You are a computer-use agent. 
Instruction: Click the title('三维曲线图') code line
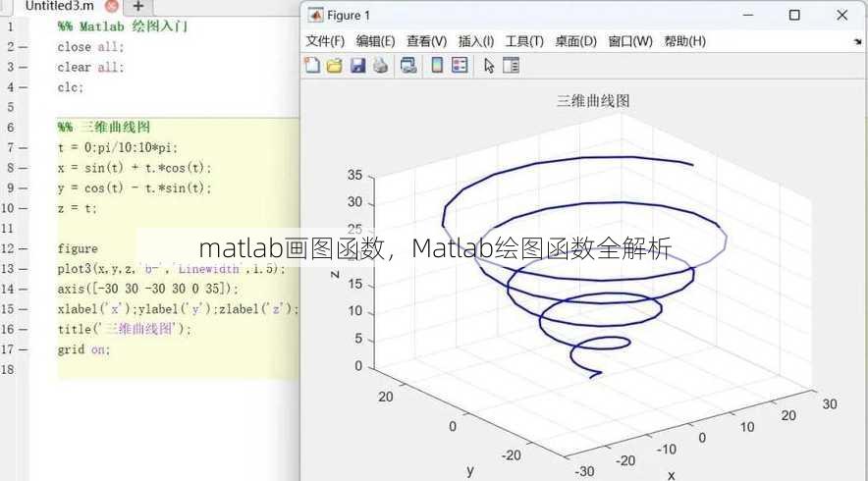pyautogui.click(x=125, y=329)
